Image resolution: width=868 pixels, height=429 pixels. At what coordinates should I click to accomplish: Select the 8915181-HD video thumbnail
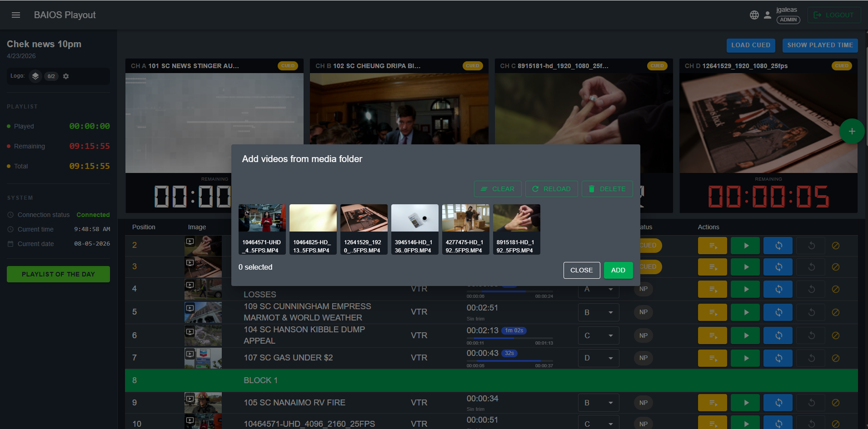tap(517, 229)
